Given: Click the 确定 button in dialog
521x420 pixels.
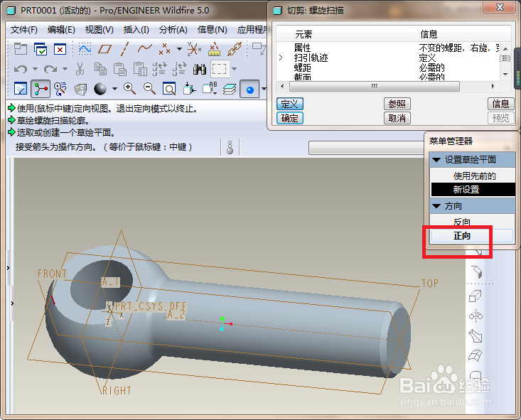Looking at the screenshot, I should 290,118.
